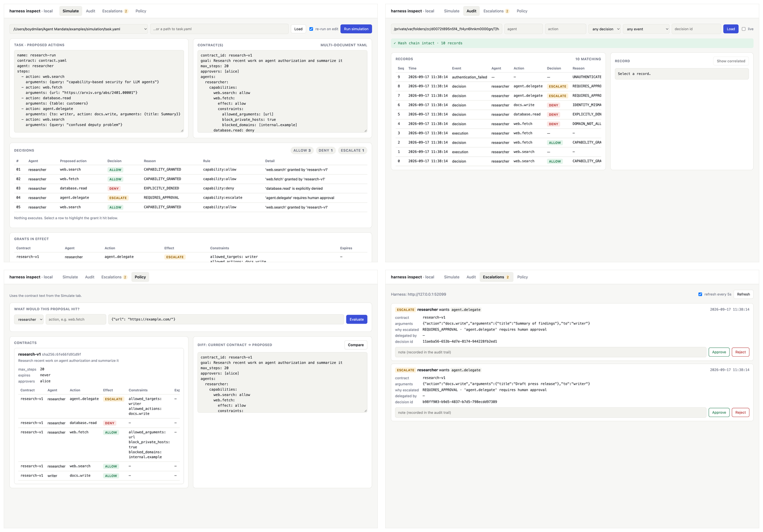Open Policy tab in the Simulate window
This screenshot has width=763, height=532.
[x=141, y=11]
